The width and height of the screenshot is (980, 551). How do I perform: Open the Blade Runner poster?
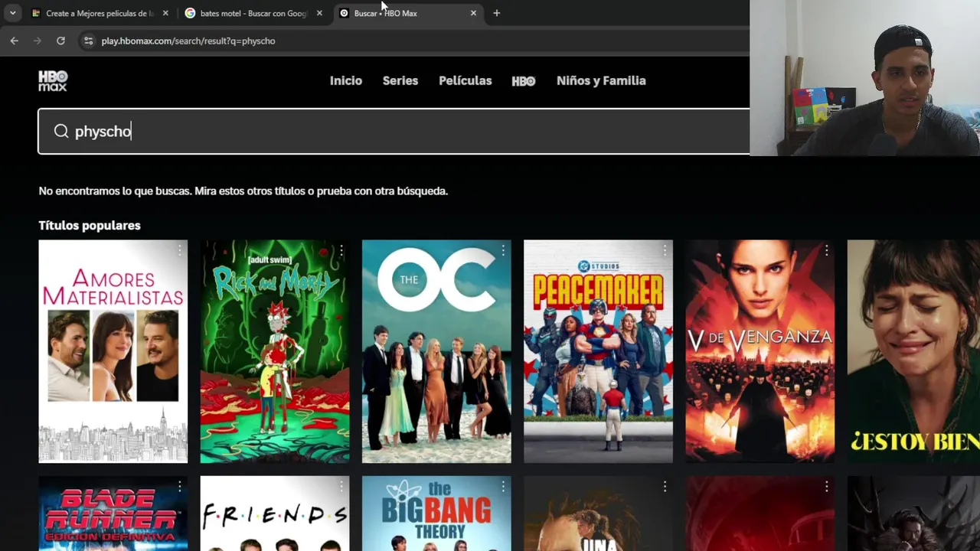113,514
